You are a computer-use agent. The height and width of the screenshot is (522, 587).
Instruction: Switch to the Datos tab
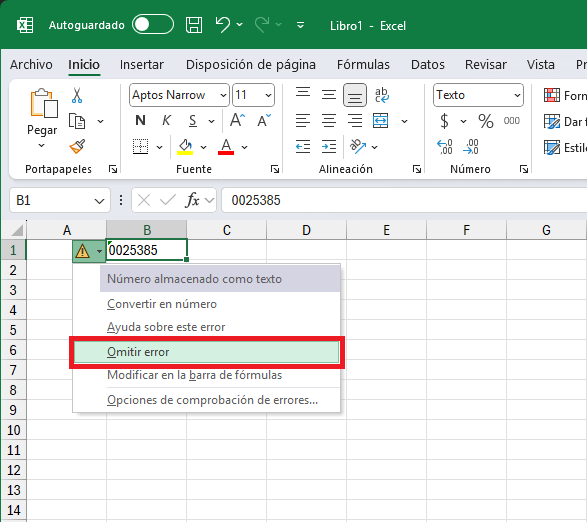(428, 64)
